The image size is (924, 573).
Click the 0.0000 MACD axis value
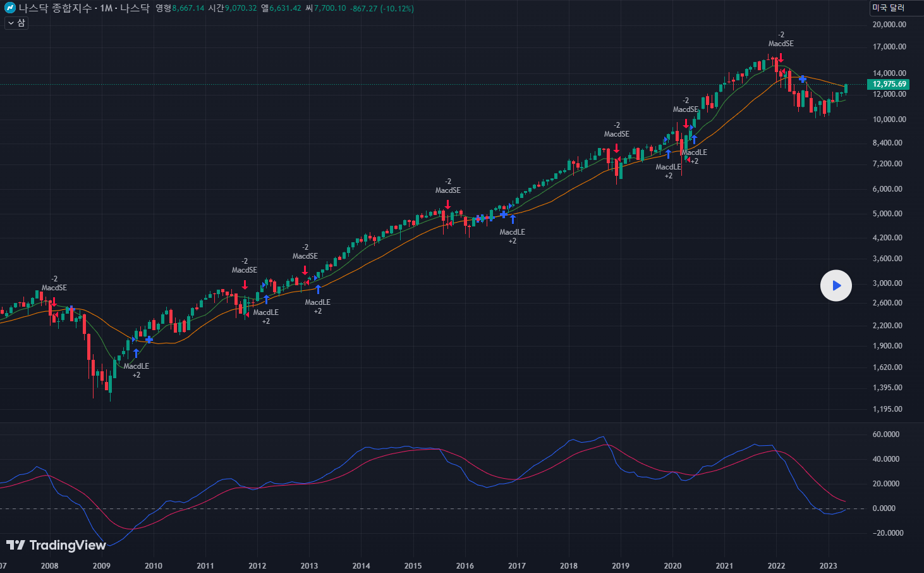coord(884,508)
